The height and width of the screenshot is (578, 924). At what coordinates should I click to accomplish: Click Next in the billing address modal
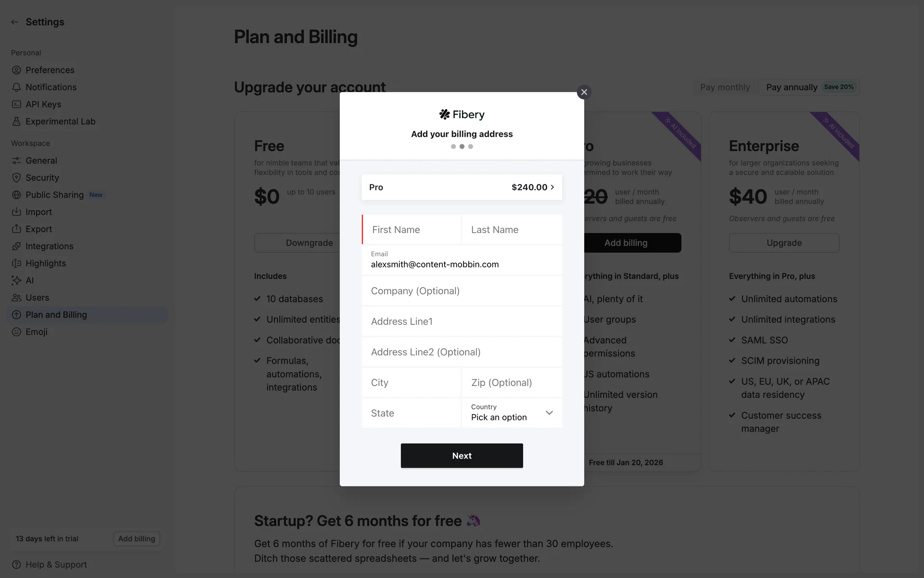click(462, 455)
